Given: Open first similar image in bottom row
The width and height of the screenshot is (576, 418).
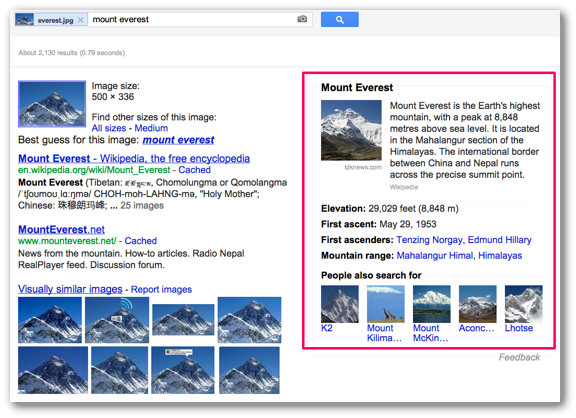Looking at the screenshot, I should point(53,370).
